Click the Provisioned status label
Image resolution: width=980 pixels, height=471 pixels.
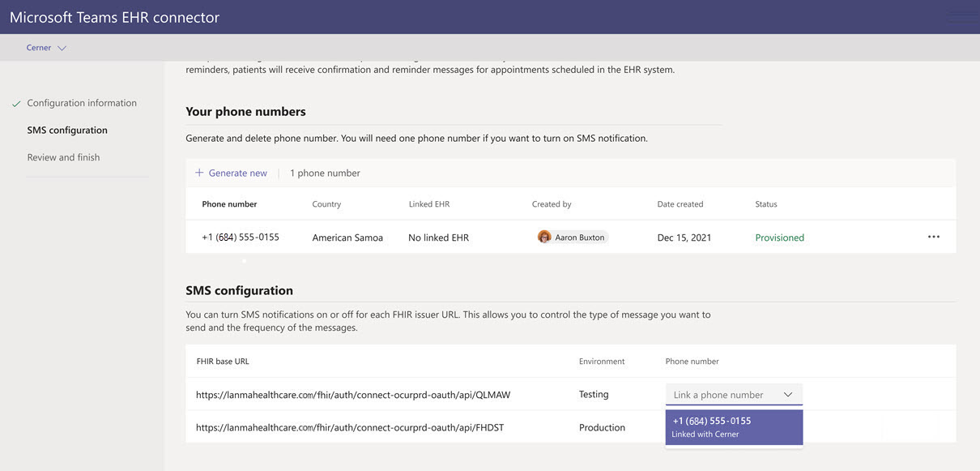779,238
